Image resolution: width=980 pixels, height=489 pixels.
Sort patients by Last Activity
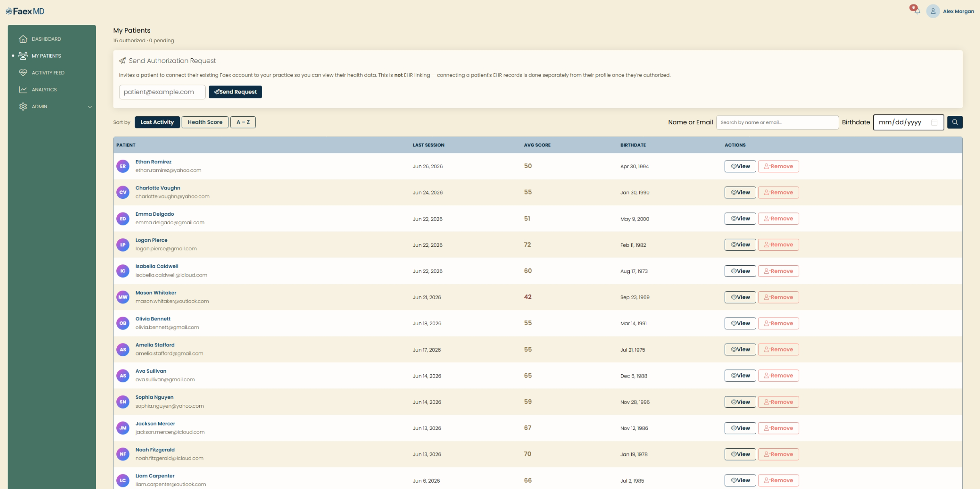coord(157,122)
